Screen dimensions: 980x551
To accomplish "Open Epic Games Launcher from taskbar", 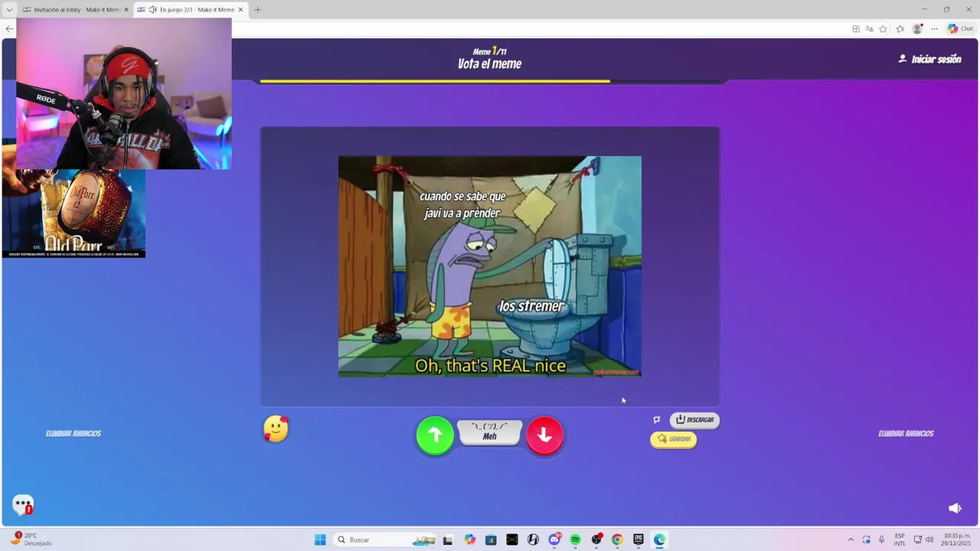I will click(x=639, y=540).
